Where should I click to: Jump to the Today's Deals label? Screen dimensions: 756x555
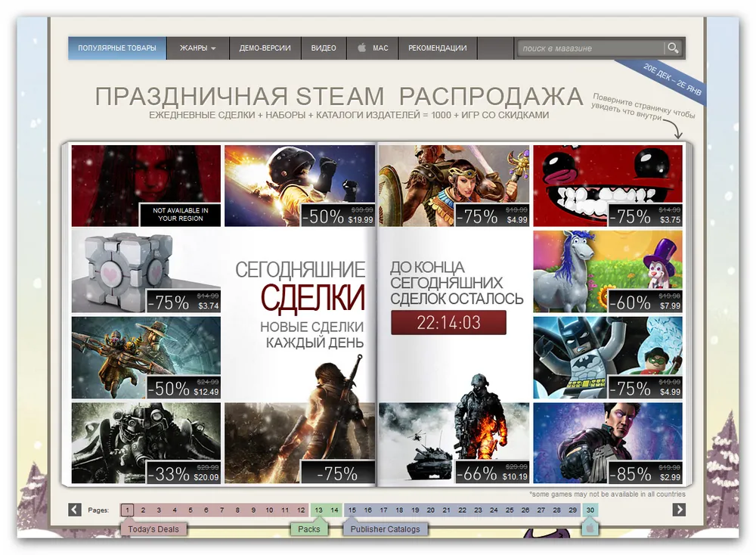153,529
